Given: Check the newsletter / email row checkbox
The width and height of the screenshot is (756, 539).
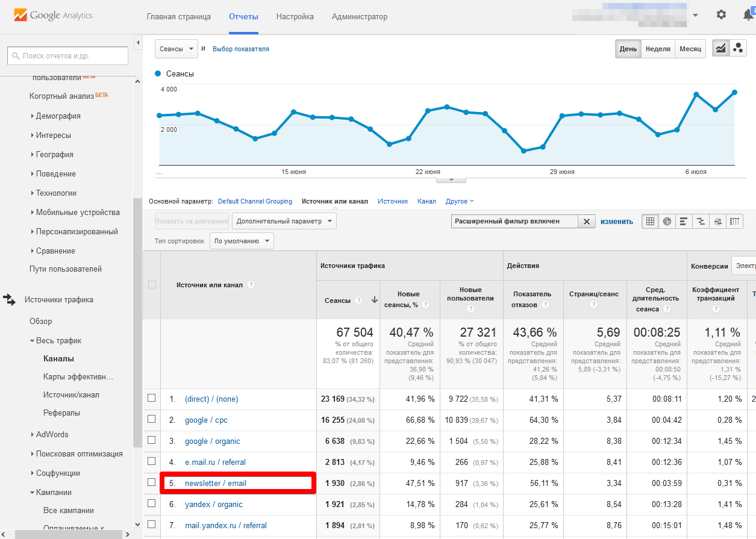Looking at the screenshot, I should pyautogui.click(x=152, y=483).
